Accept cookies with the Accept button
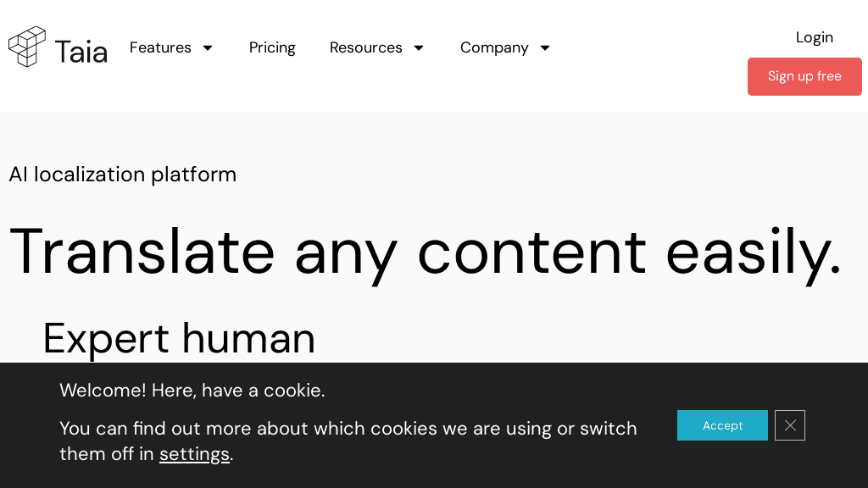Viewport: 868px width, 488px height. tap(722, 425)
